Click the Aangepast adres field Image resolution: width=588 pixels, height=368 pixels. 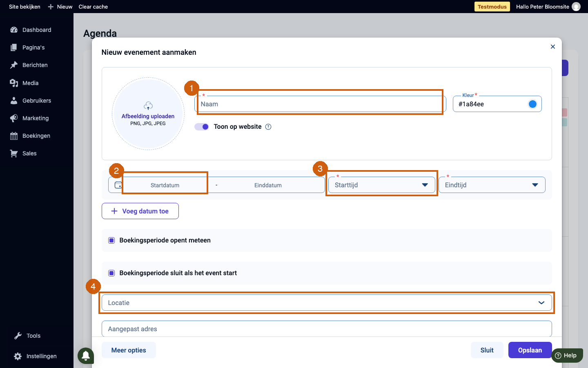pos(327,329)
